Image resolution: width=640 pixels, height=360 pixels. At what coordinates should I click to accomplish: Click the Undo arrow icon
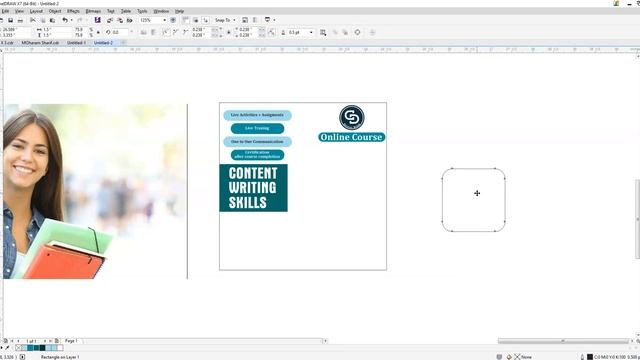coord(65,20)
